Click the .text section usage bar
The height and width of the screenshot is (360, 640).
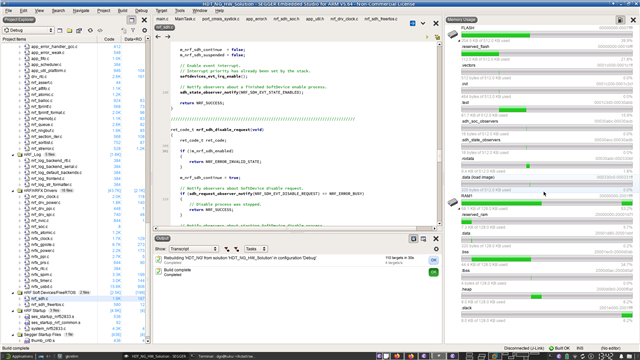[547, 110]
